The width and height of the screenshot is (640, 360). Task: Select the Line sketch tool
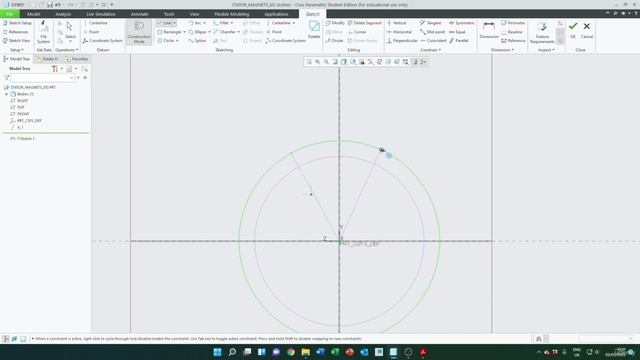164,23
